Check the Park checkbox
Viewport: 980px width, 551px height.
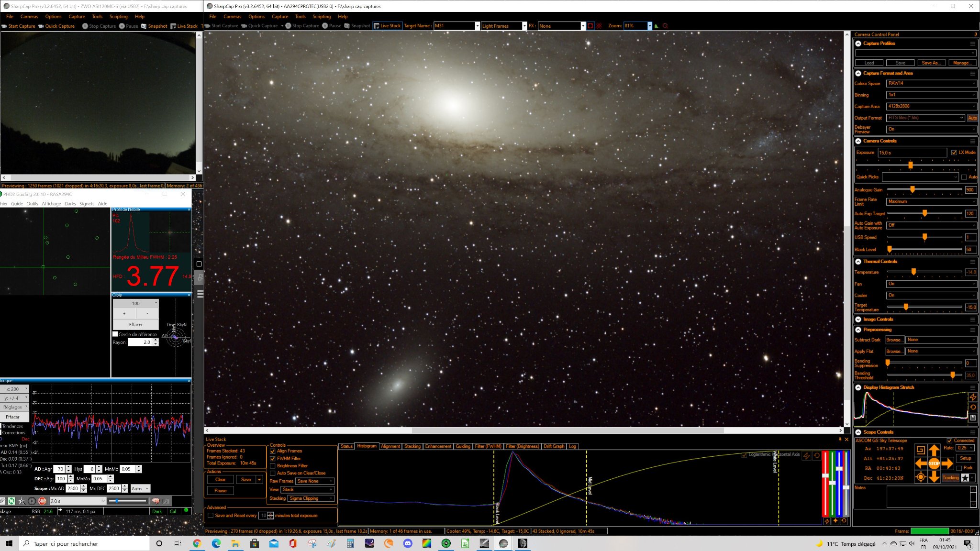[959, 468]
